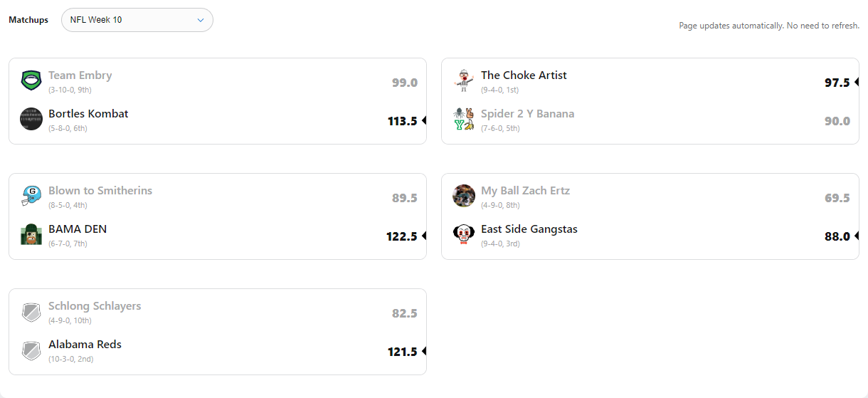Click Bortles Kombat's dark round avatar
The image size is (868, 398).
pyautogui.click(x=31, y=119)
